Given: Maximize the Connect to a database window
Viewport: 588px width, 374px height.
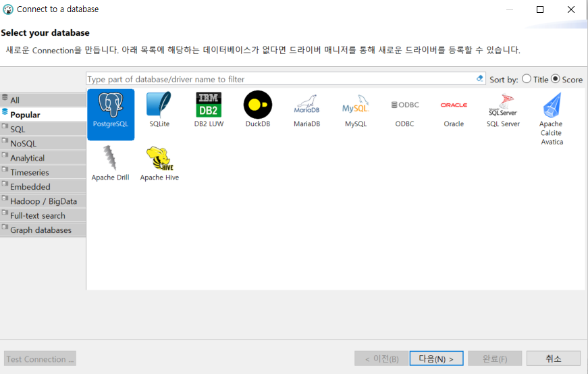Looking at the screenshot, I should 540,9.
